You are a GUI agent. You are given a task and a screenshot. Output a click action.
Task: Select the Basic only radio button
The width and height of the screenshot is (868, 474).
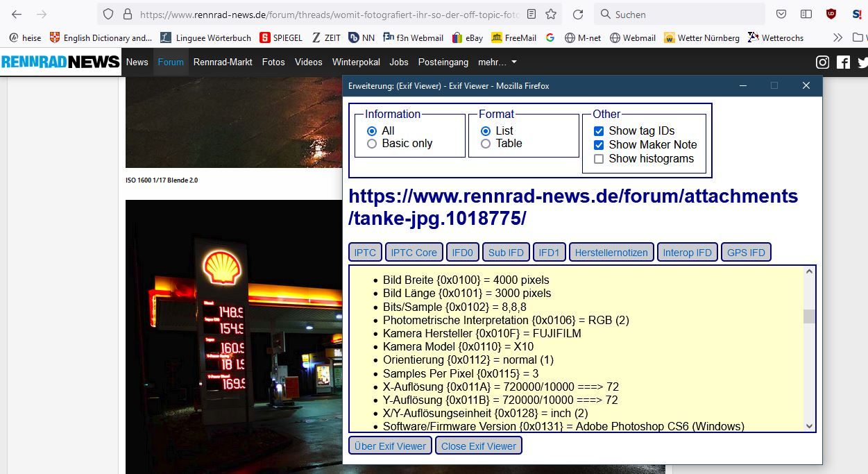coord(372,144)
